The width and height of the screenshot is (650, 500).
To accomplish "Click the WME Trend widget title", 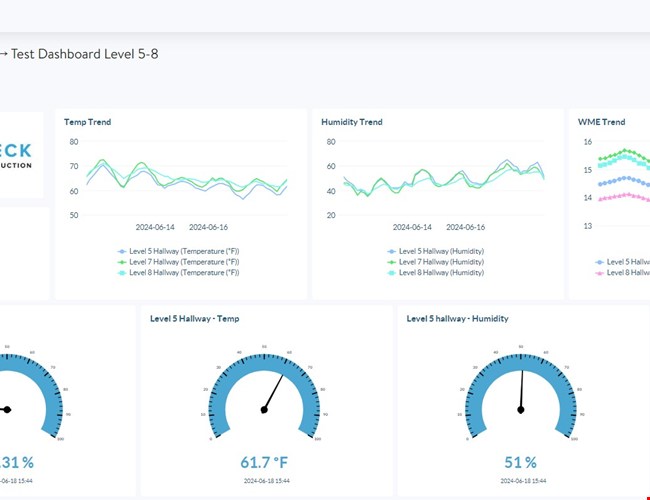I will [601, 122].
